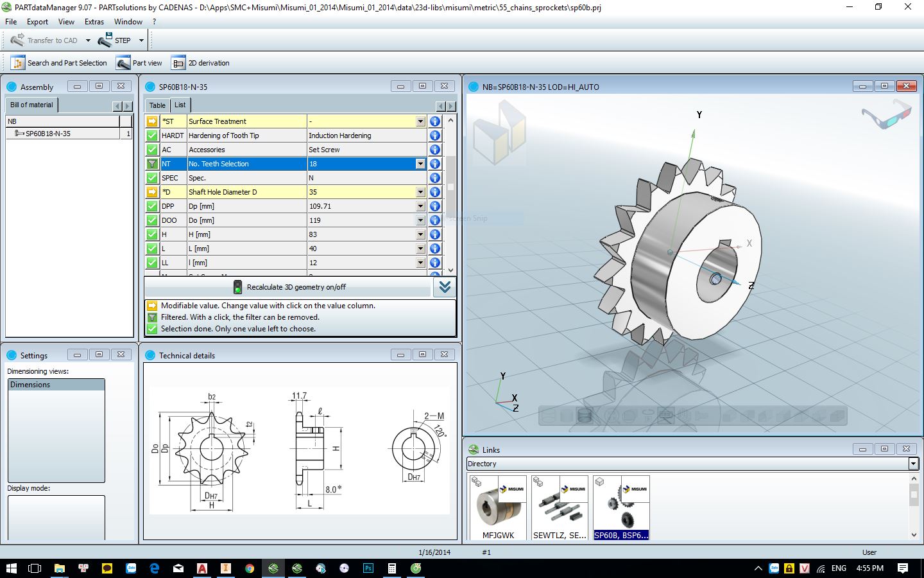Click the green check for Hardening of Tooth Tip
924x578 pixels.
click(152, 136)
